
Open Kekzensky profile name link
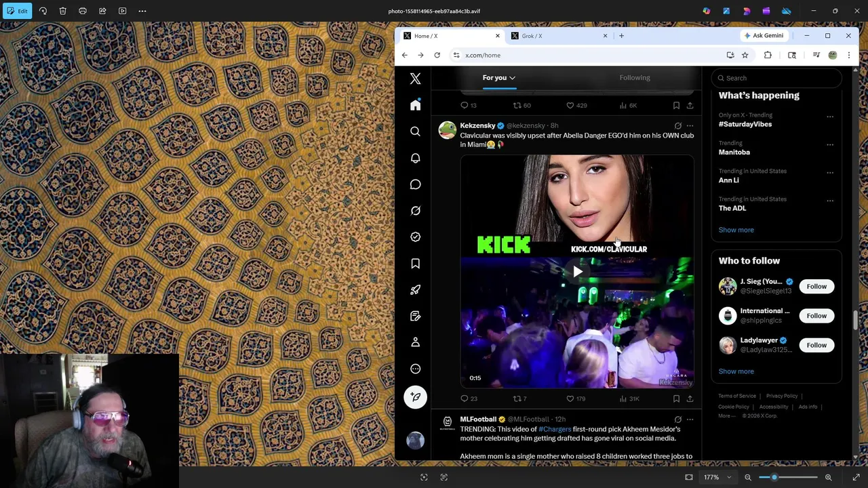[x=477, y=125]
